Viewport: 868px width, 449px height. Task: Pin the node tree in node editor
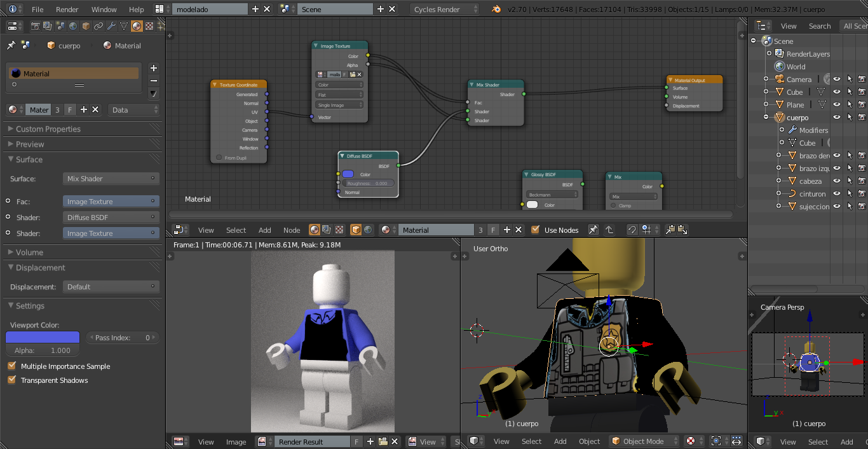tap(593, 230)
